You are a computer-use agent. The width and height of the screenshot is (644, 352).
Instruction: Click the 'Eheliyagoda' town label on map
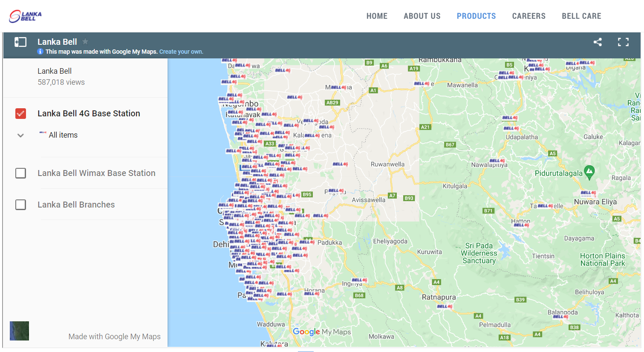pyautogui.click(x=390, y=242)
